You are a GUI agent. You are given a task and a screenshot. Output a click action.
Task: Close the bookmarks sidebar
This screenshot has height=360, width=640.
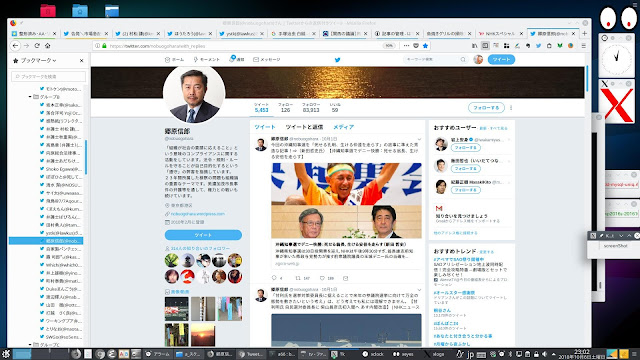click(82, 60)
